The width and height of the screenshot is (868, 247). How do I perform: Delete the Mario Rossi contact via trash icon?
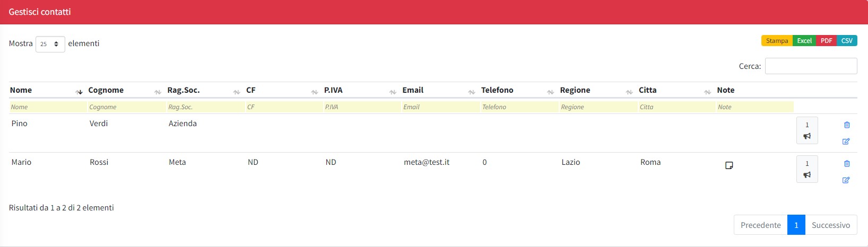(847, 164)
